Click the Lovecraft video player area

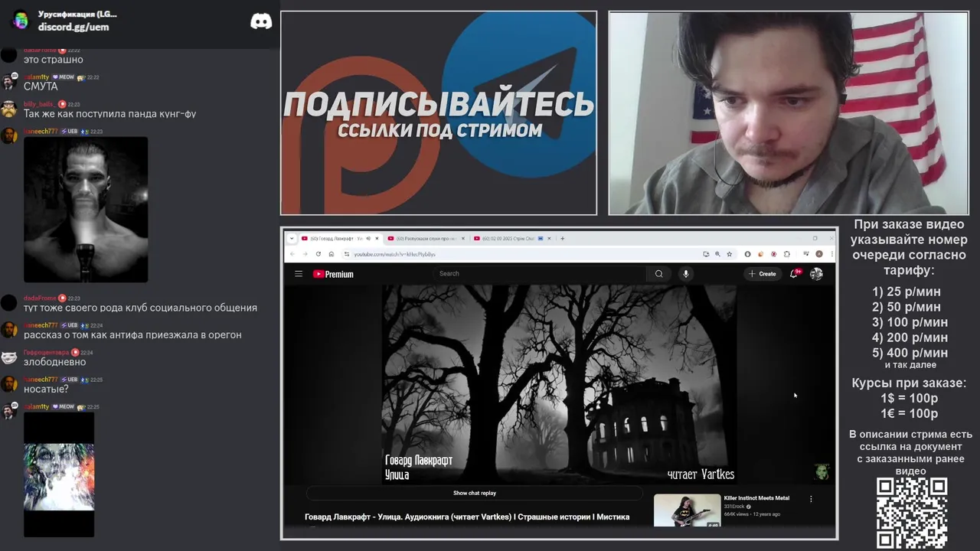point(559,384)
